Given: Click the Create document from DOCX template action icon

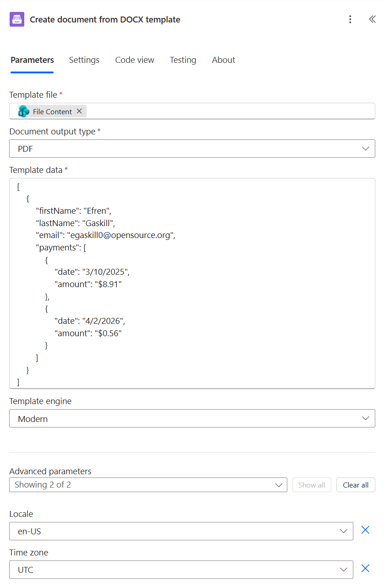Looking at the screenshot, I should pyautogui.click(x=16, y=19).
